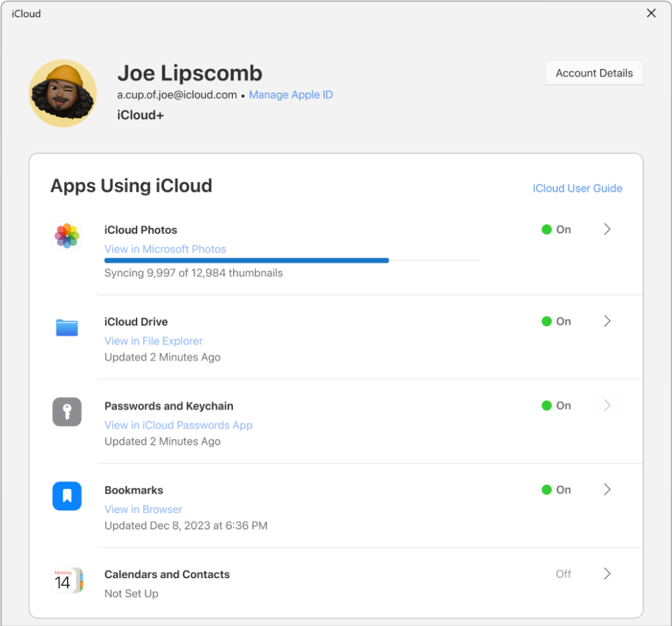Open Bookmarks settings via chevron arrow
The height and width of the screenshot is (626, 672).
point(607,490)
